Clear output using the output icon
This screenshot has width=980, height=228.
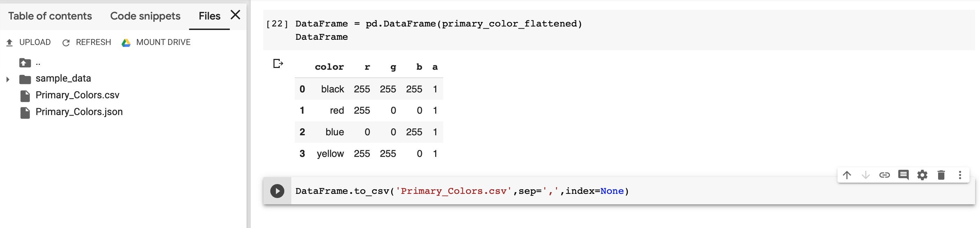[278, 63]
